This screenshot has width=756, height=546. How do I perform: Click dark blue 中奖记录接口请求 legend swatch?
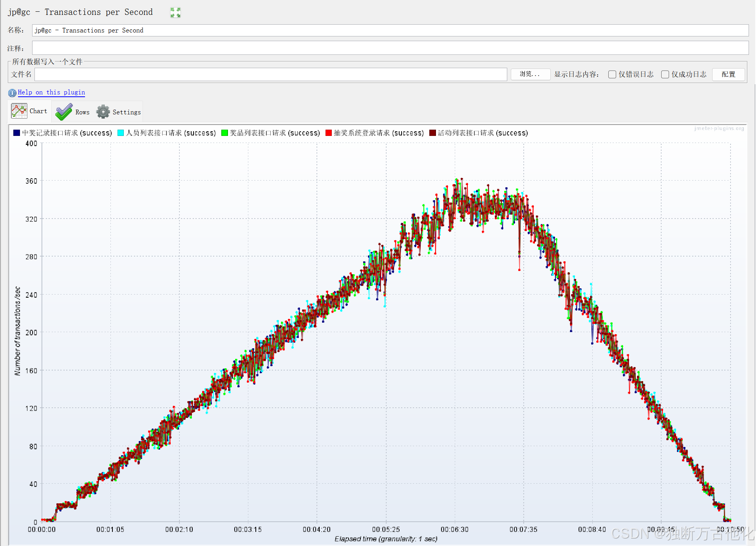click(x=16, y=133)
